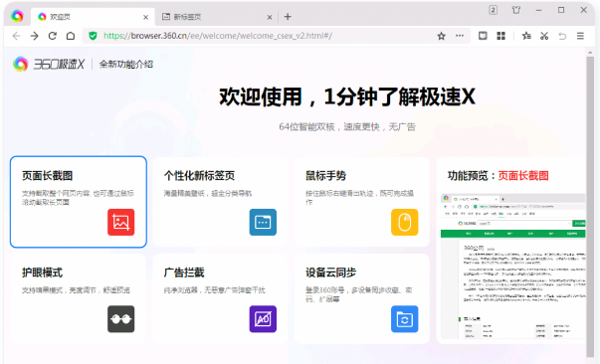Click the 64位智能双核 subtitle text
This screenshot has width=600, height=364.
[x=347, y=127]
